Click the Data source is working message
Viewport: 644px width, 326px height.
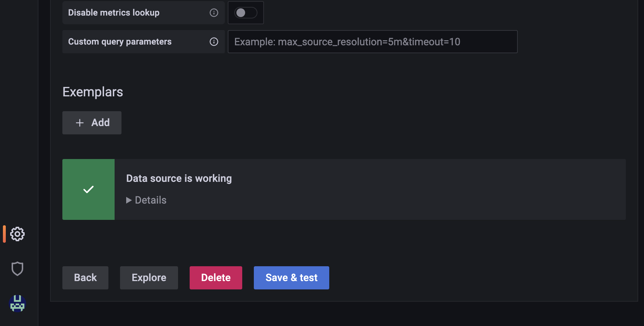click(178, 178)
